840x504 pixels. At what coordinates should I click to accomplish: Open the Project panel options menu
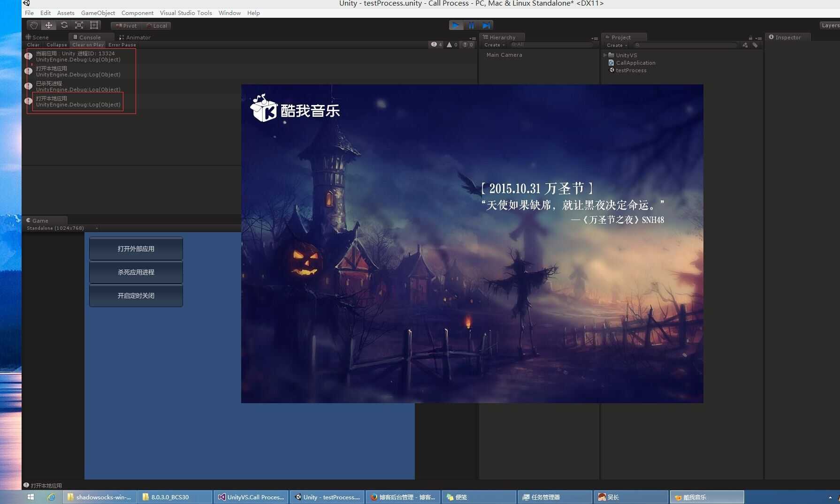coord(758,38)
